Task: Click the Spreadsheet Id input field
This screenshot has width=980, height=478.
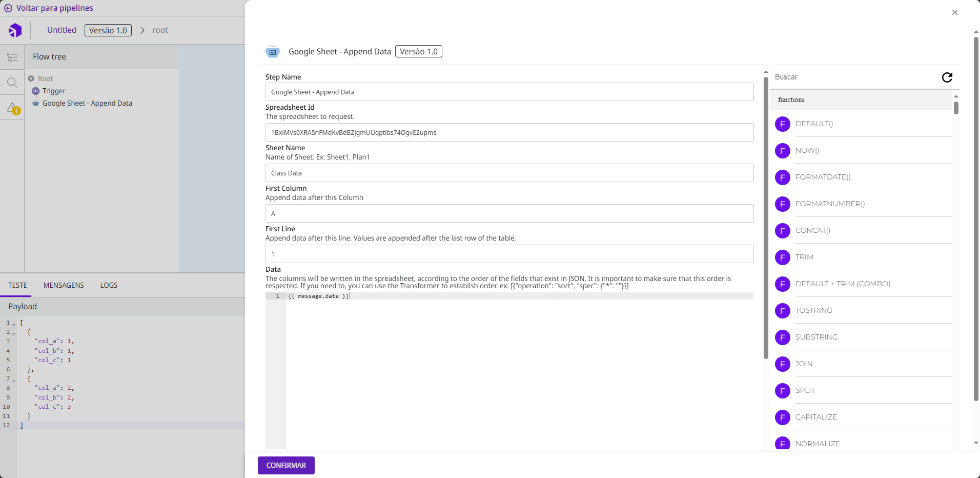Action: 509,132
